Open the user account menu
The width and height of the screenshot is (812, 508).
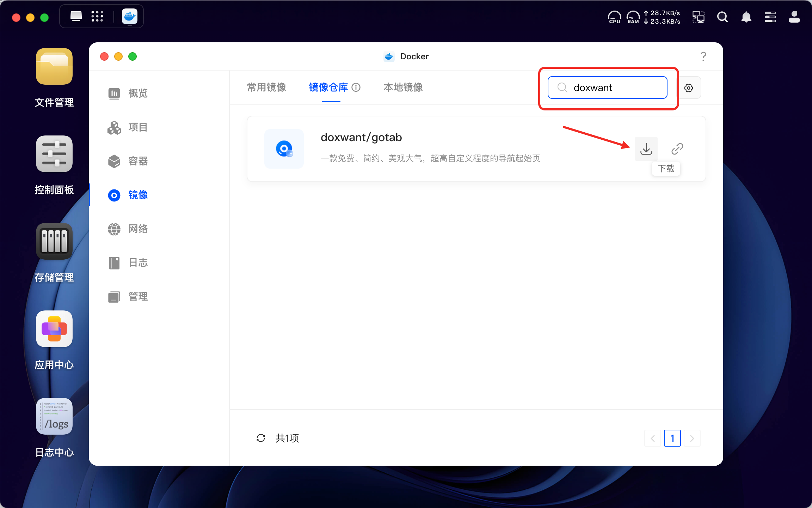794,17
